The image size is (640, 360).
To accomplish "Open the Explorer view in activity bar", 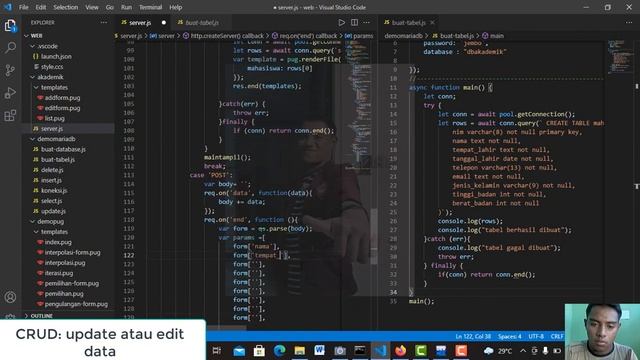I will [x=10, y=25].
